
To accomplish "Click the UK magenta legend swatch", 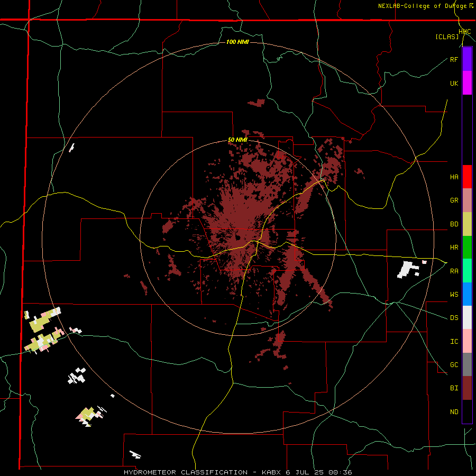I will [x=467, y=83].
